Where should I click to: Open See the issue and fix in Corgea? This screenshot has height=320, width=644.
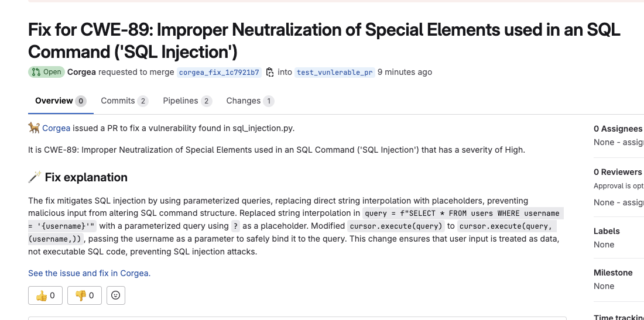coord(89,273)
